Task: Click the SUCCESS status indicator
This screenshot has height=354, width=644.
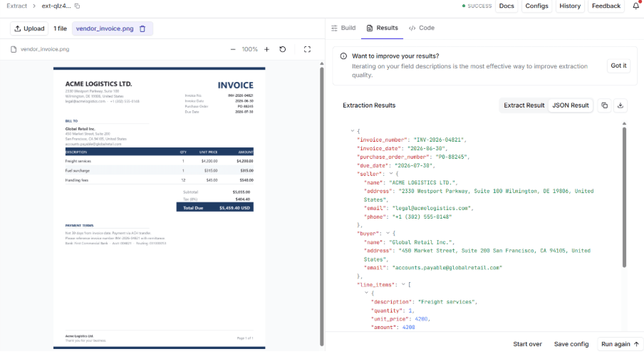Action: pos(477,6)
